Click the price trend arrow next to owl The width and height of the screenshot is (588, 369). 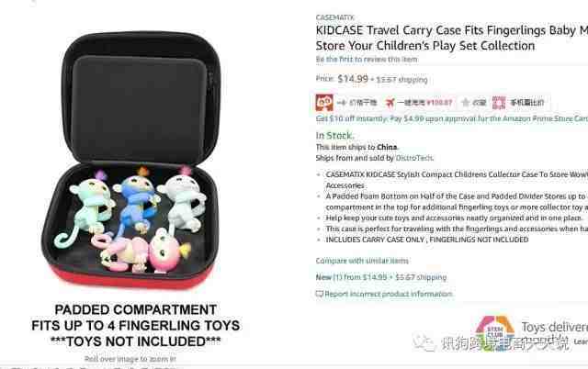click(x=341, y=102)
